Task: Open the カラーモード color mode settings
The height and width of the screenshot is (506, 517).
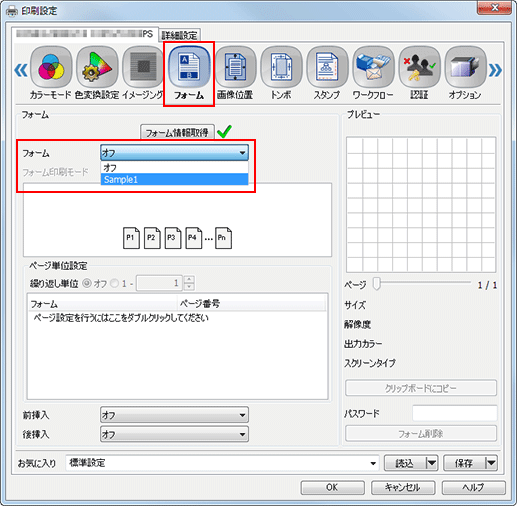Action: tap(51, 73)
